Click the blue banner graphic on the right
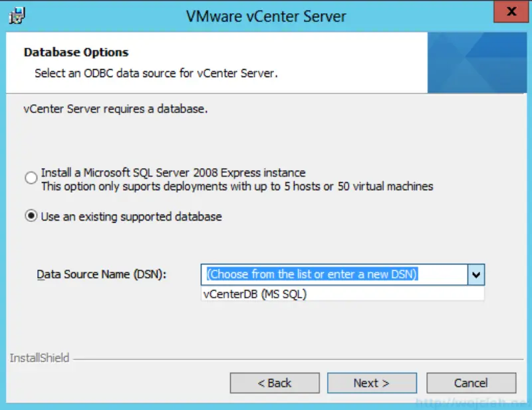Image resolution: width=532 pixels, height=410 pixels. click(475, 62)
